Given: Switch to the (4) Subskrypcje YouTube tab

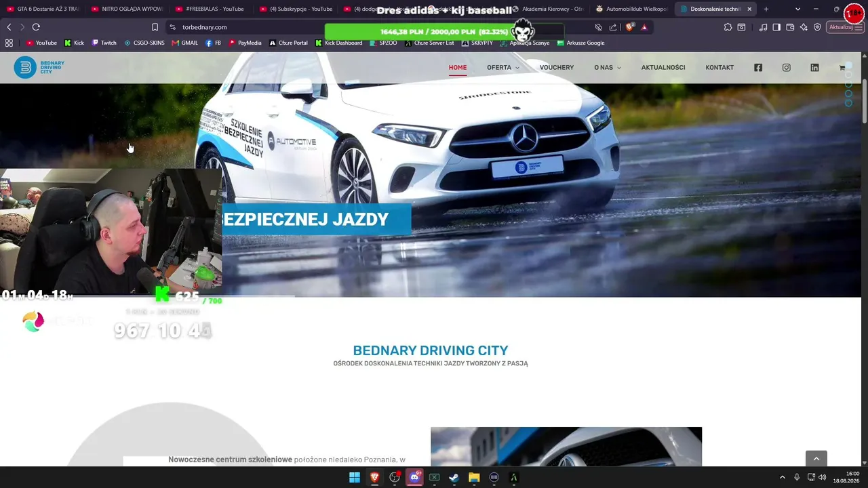Looking at the screenshot, I should tap(294, 9).
